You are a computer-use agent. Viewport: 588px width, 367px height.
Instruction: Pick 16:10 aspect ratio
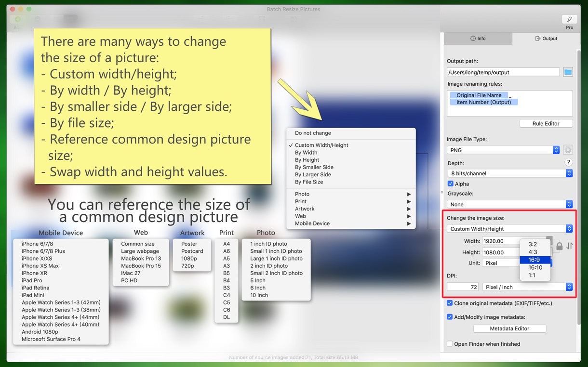(535, 267)
